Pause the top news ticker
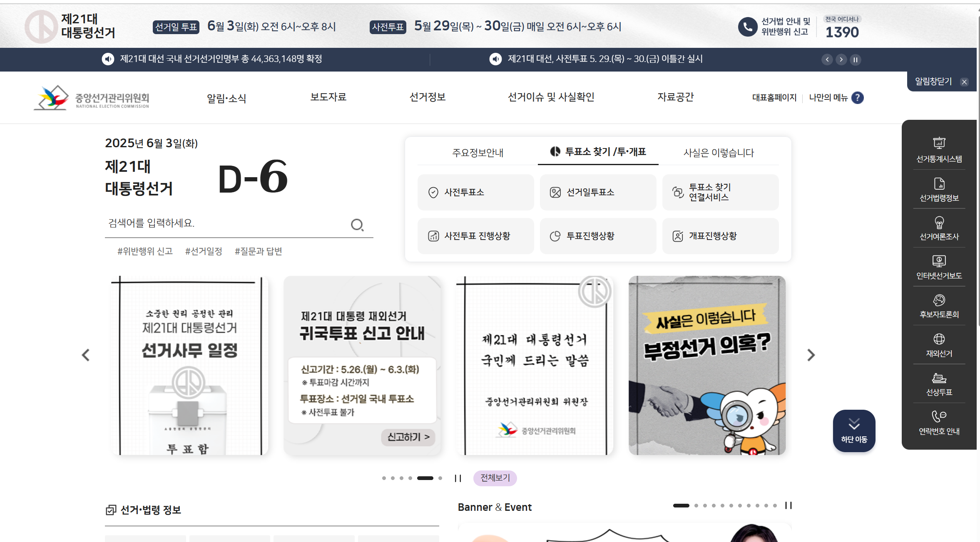 coord(855,59)
